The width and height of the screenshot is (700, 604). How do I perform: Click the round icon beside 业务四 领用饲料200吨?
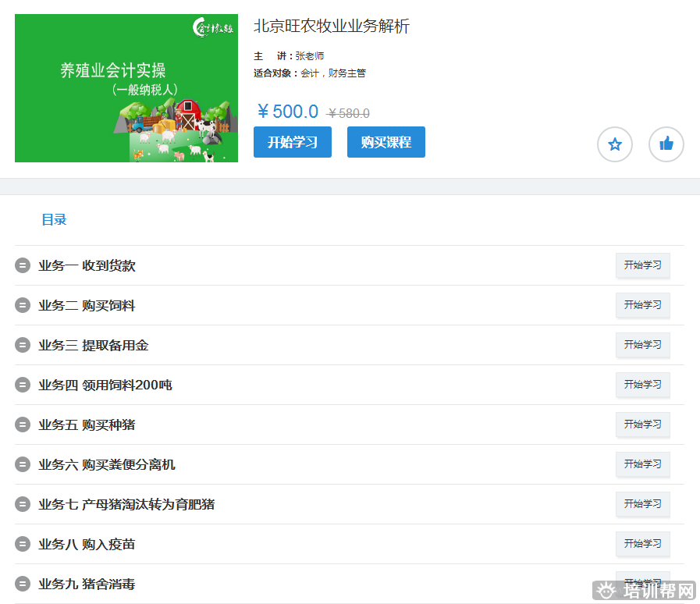(23, 385)
